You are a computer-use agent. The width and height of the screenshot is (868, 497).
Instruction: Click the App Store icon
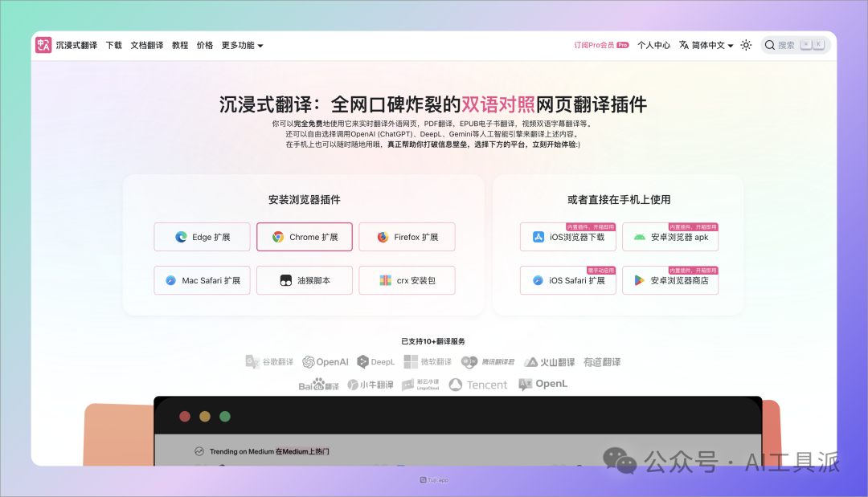click(x=538, y=237)
